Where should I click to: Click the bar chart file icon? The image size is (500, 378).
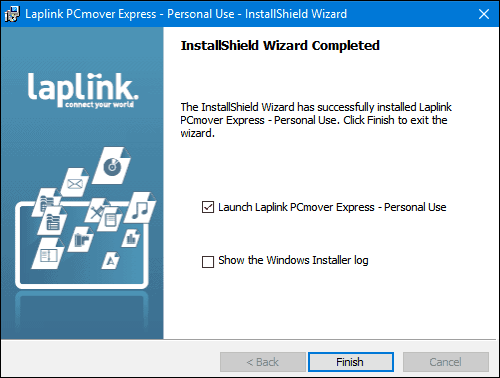[131, 238]
